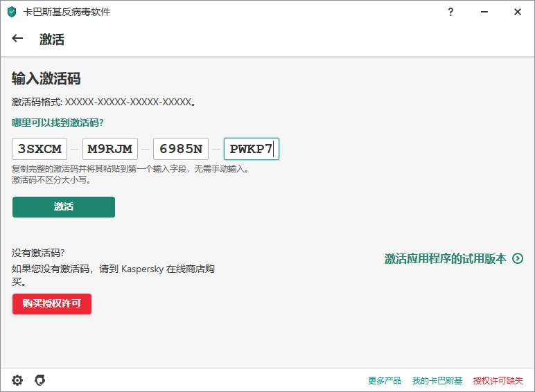The width and height of the screenshot is (535, 392).
Task: Focus the third code field 6985N
Action: (181, 149)
